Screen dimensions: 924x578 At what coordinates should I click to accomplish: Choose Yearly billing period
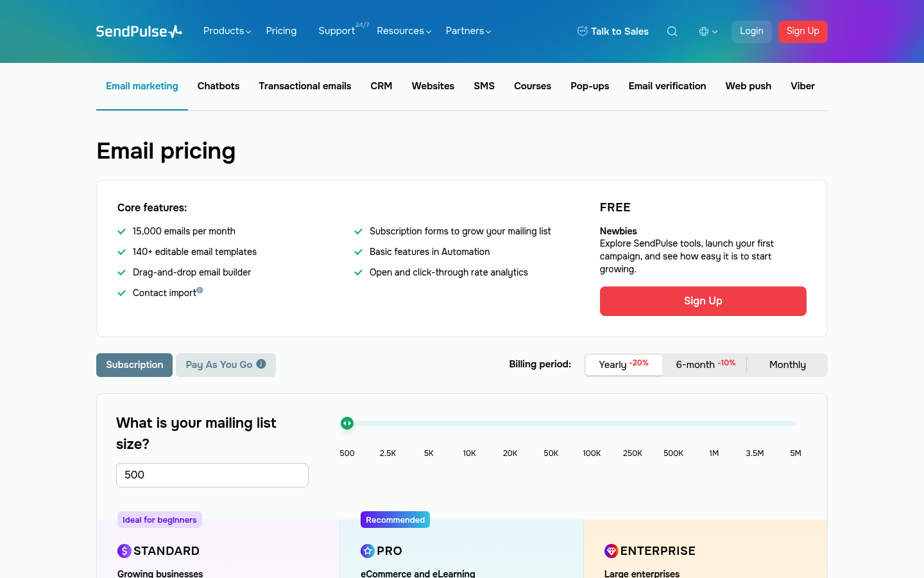(x=624, y=365)
